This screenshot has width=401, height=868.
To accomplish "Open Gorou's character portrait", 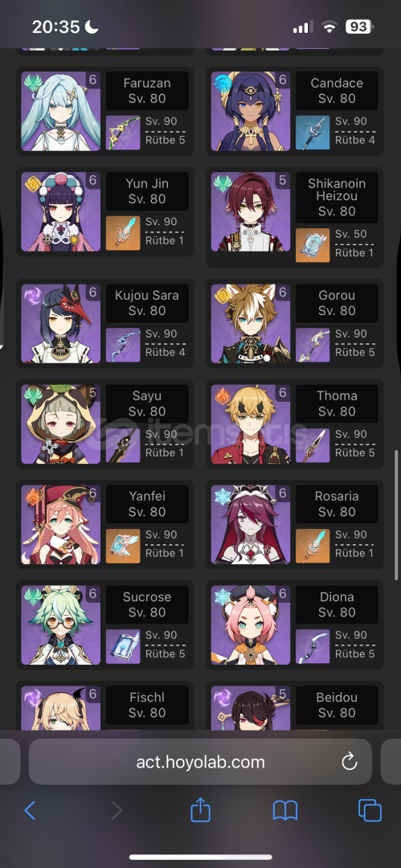I will coord(251,324).
